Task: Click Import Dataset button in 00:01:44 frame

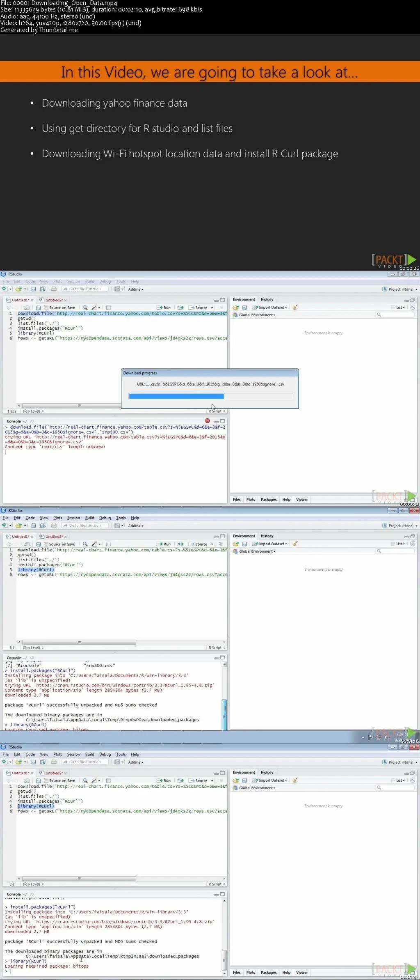Action: 270,780
